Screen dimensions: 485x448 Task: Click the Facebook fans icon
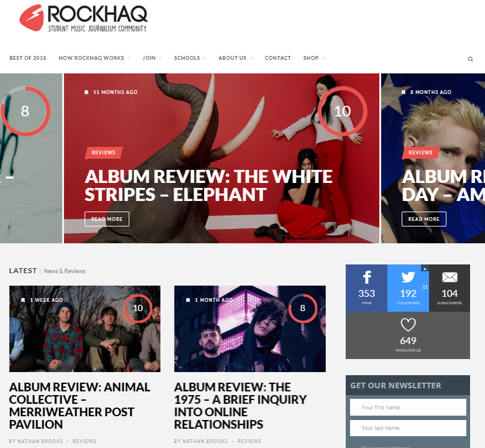point(367,277)
